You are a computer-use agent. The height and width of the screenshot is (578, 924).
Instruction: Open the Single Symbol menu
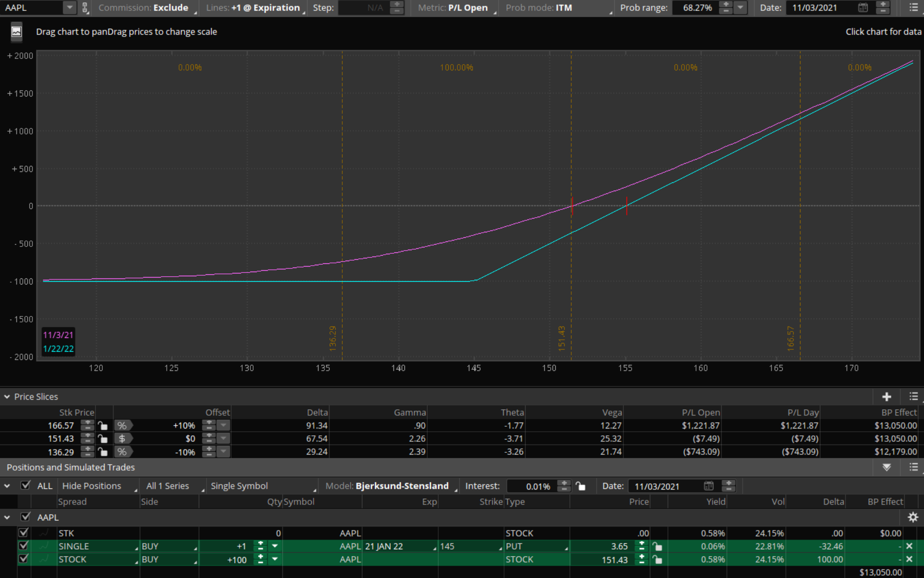(262, 486)
